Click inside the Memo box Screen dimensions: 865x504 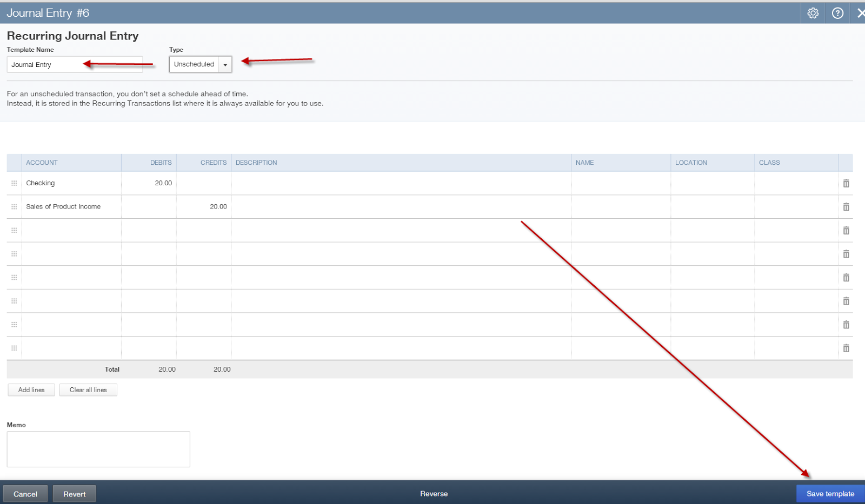tap(98, 448)
